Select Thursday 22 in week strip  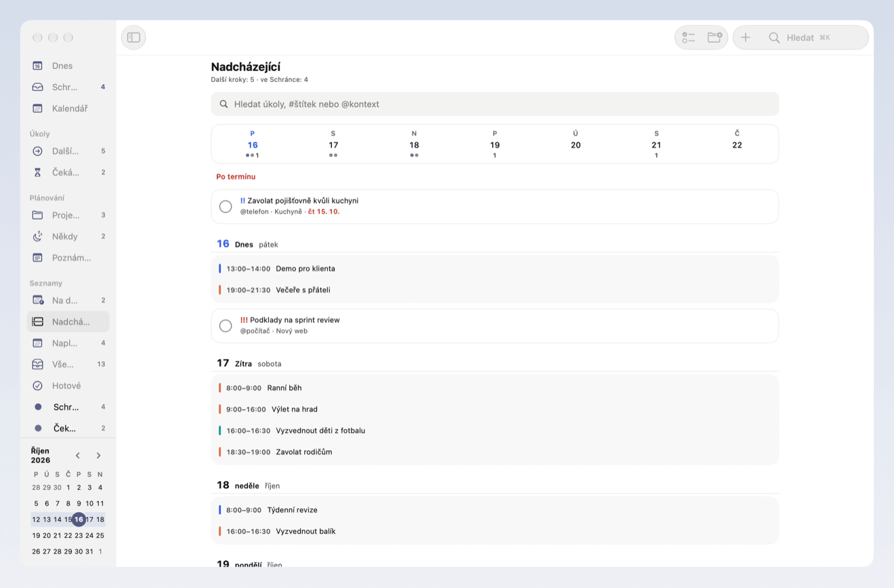(x=737, y=144)
